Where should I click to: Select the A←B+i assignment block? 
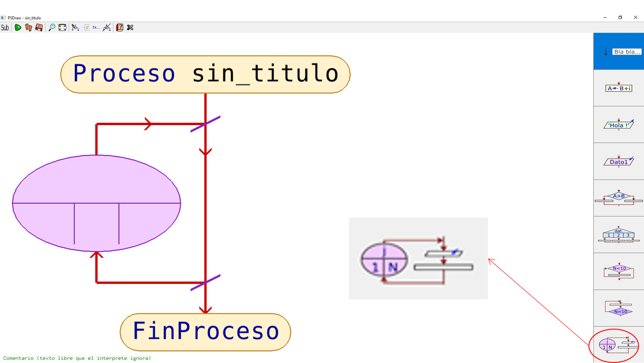pos(619,88)
